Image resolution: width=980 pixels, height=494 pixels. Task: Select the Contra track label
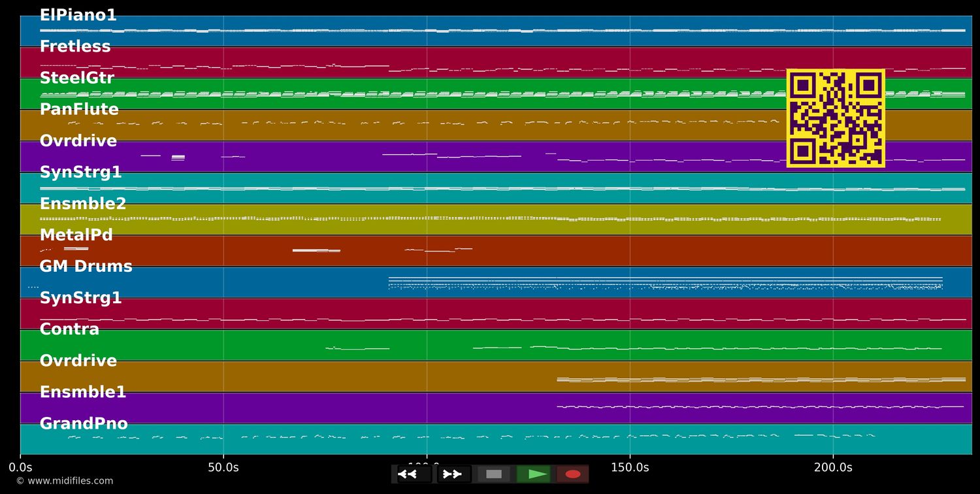pyautogui.click(x=69, y=329)
